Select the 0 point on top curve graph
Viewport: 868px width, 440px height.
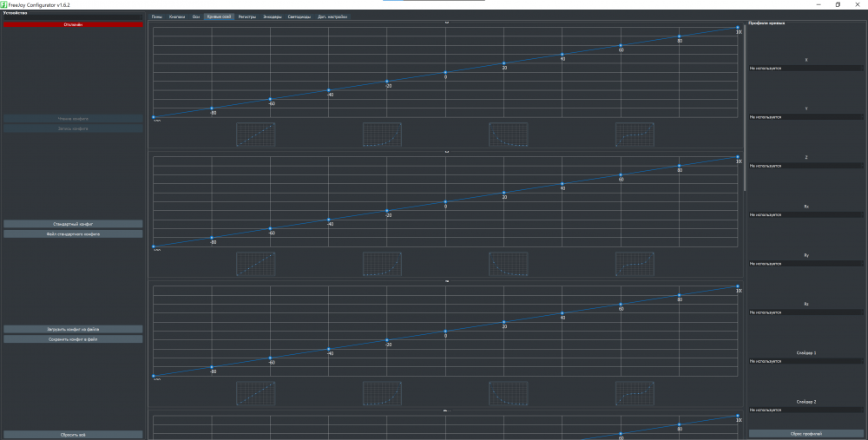point(445,73)
